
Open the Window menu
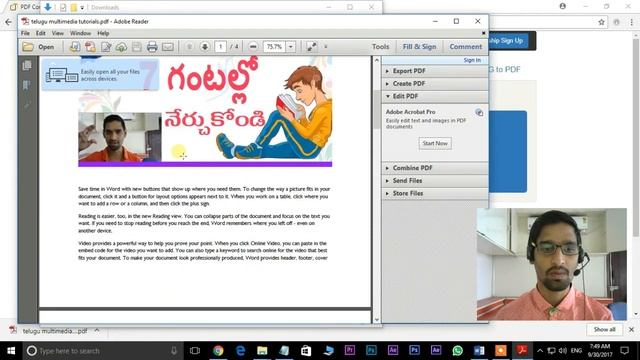pyautogui.click(x=80, y=33)
